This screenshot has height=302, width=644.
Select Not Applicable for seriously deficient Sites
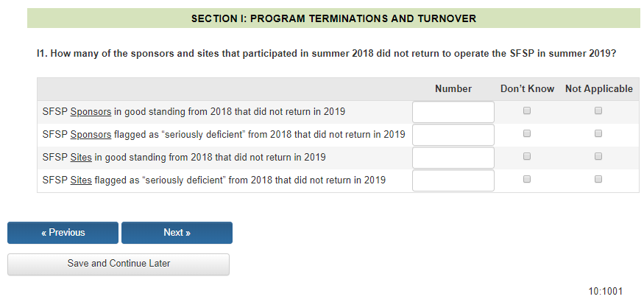coord(598,179)
